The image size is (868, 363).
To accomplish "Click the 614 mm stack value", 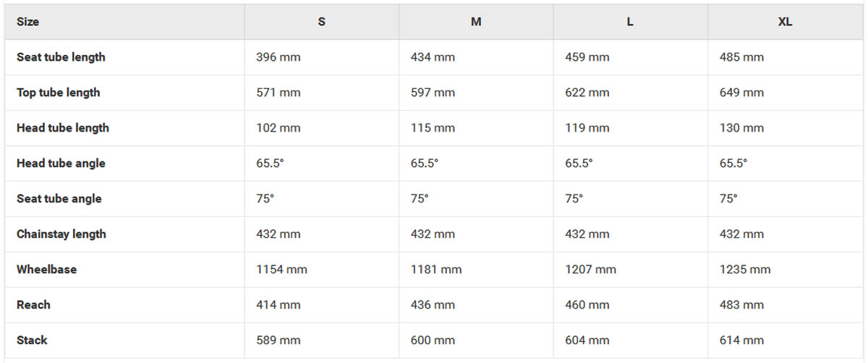I will (741, 341).
